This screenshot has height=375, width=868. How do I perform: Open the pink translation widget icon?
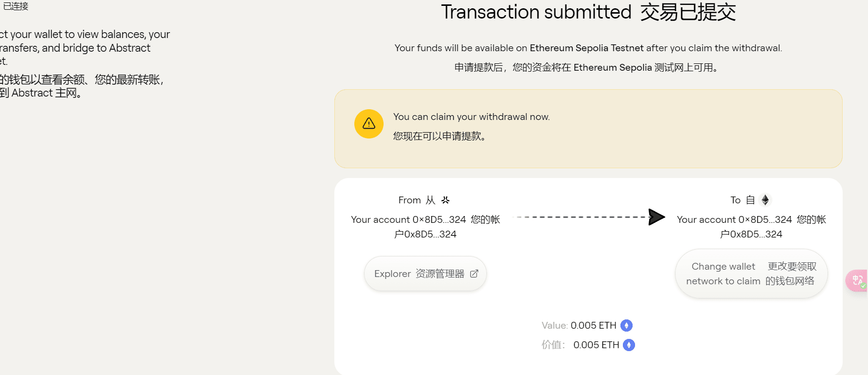(857, 280)
